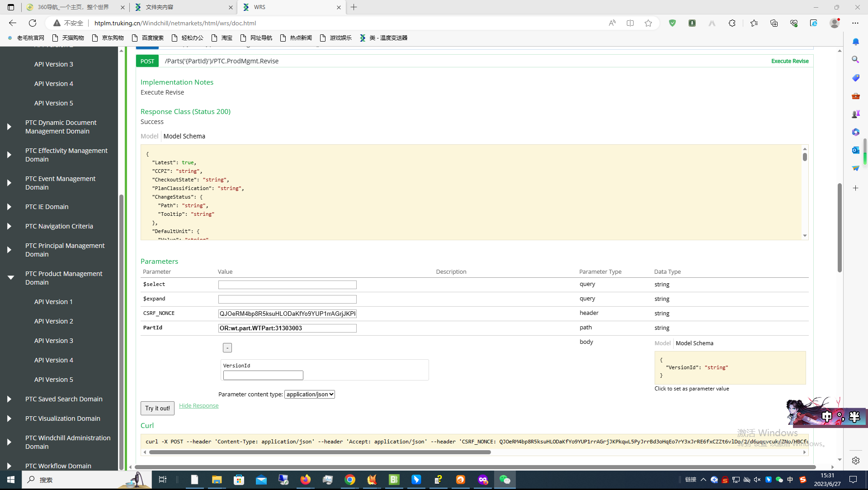
Task: Reload the page with refresh icon
Action: coord(33,23)
